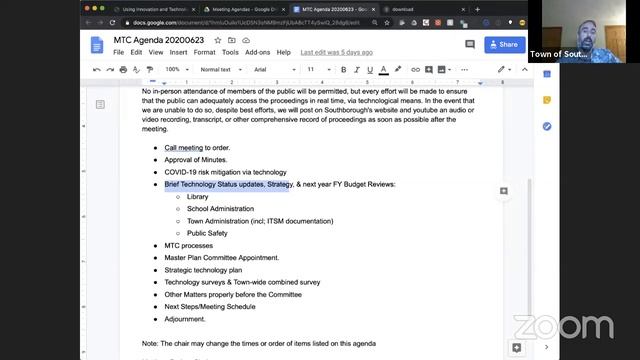Click 'Strategic technology plan' bullet
This screenshot has height=360, width=640.
203,270
